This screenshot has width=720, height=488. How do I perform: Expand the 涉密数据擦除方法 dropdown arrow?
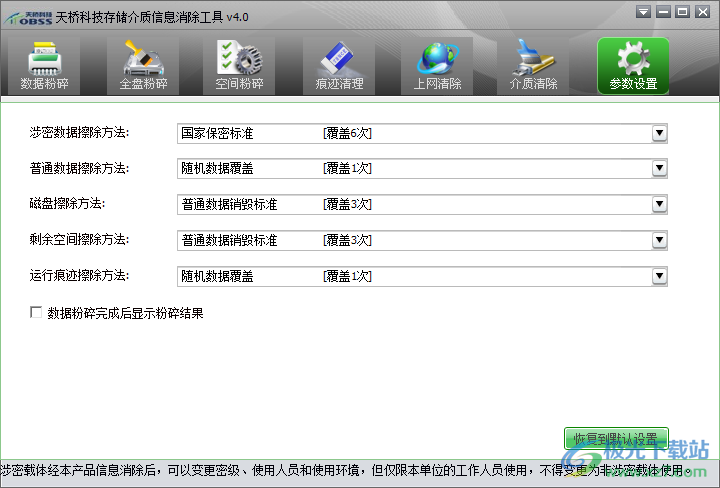(659, 133)
